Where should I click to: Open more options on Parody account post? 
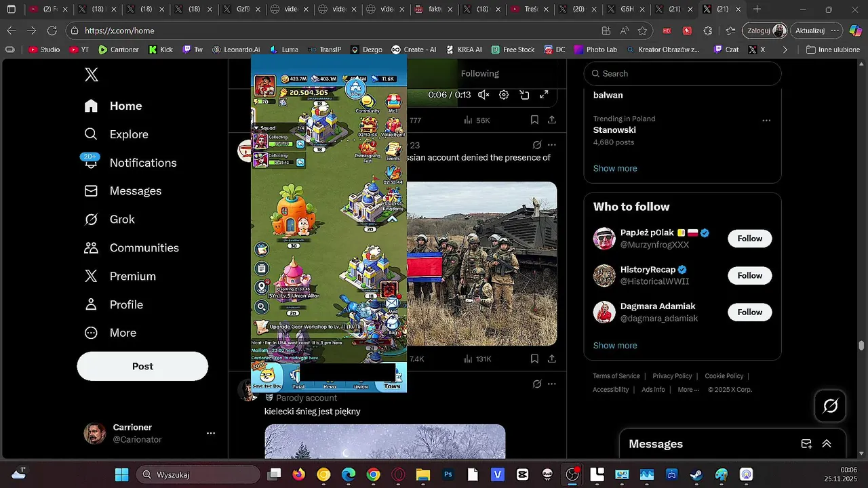[x=552, y=384]
